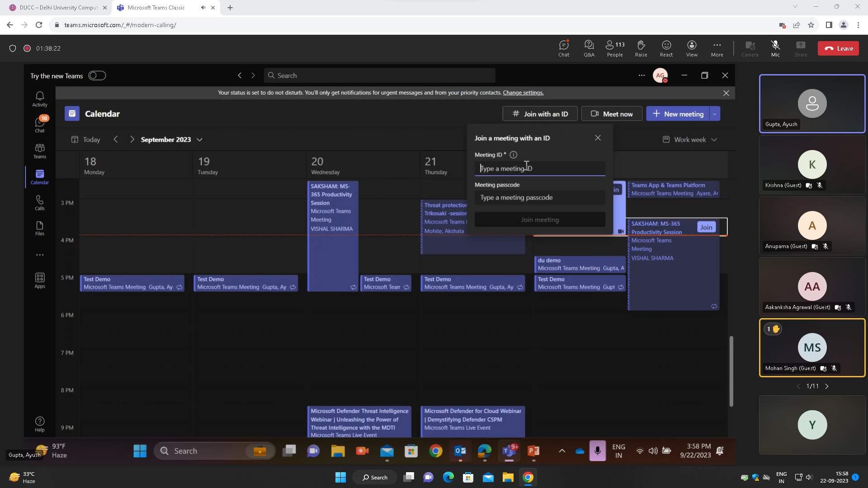
Task: Open More meeting actions
Action: click(717, 48)
